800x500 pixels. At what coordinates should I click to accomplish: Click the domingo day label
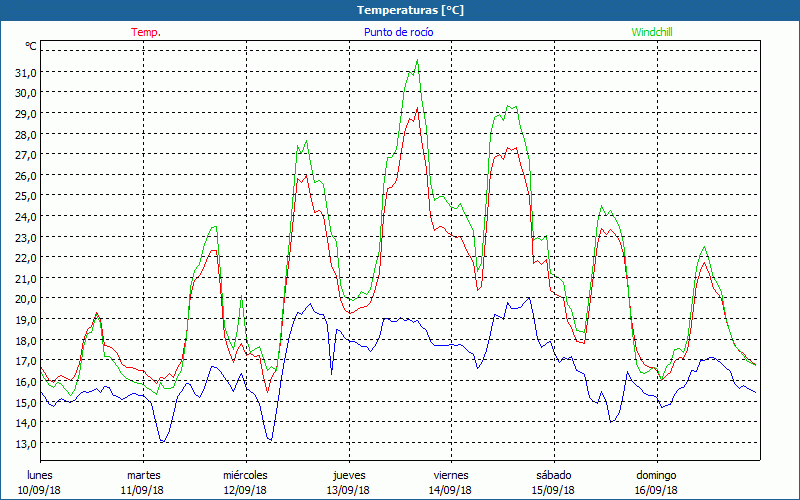click(656, 475)
